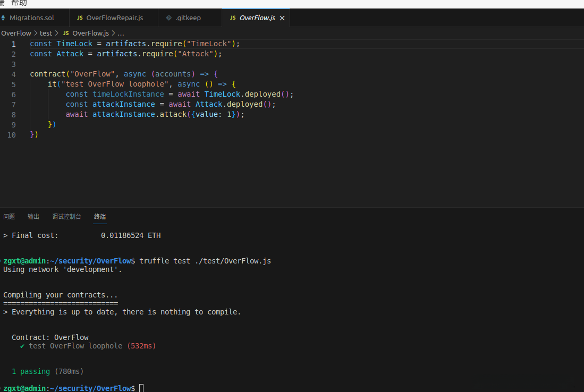Select the 终端 panel tab

[100, 217]
